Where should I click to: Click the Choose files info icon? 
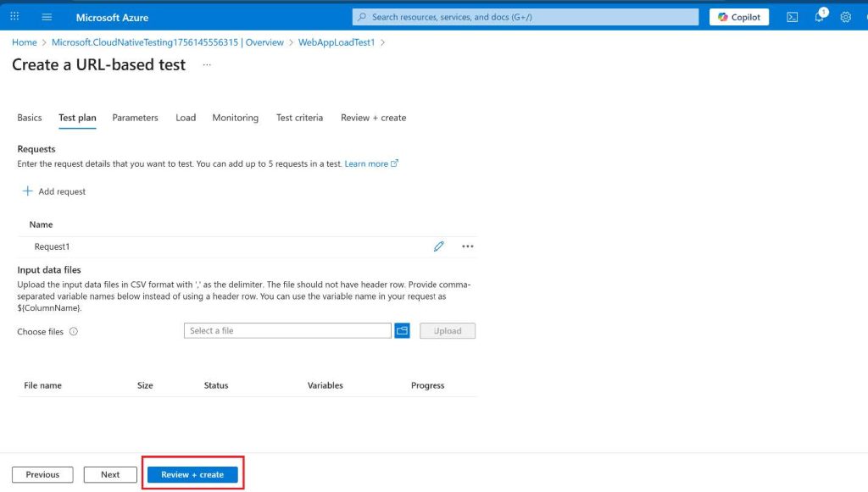click(74, 332)
